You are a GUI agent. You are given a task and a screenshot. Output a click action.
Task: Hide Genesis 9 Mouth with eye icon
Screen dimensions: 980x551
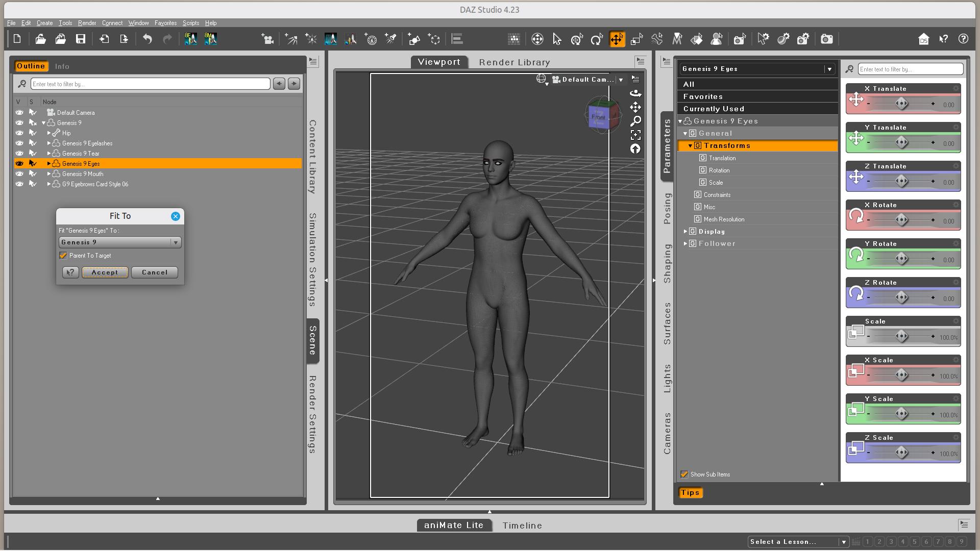pyautogui.click(x=19, y=174)
